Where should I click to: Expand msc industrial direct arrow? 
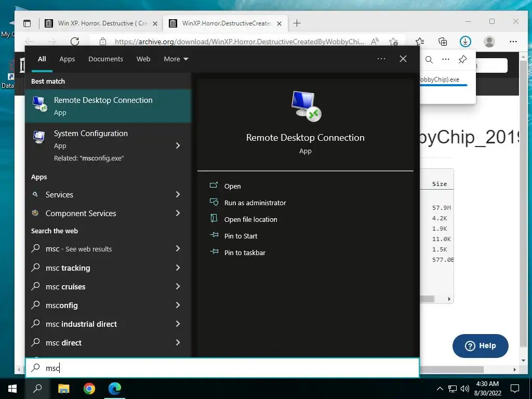(178, 324)
